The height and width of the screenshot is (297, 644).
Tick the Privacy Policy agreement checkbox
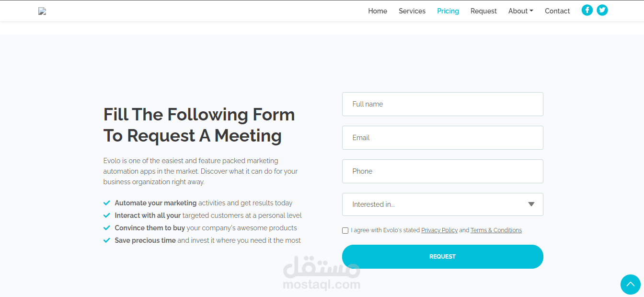coord(345,230)
